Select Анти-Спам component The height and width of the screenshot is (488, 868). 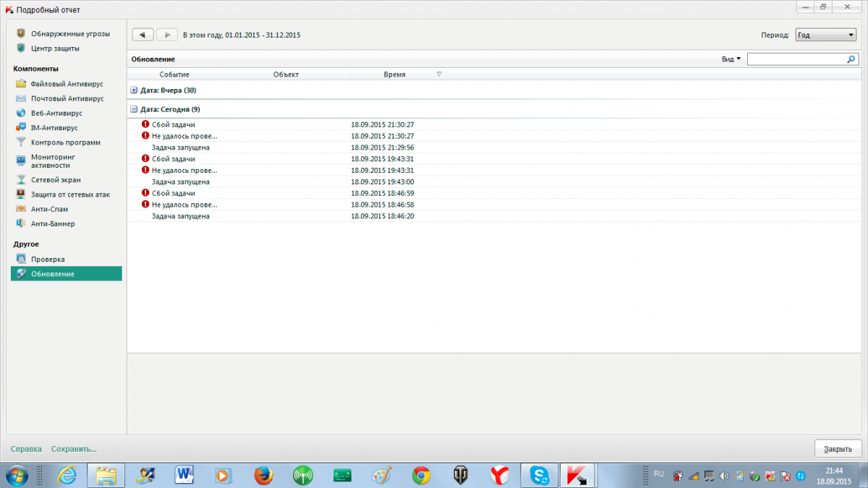point(49,209)
